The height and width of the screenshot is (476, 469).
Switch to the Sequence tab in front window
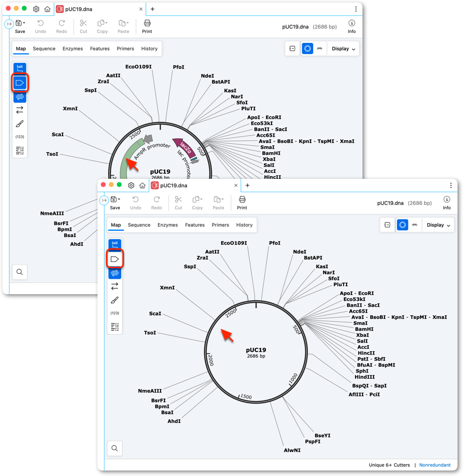[139, 225]
